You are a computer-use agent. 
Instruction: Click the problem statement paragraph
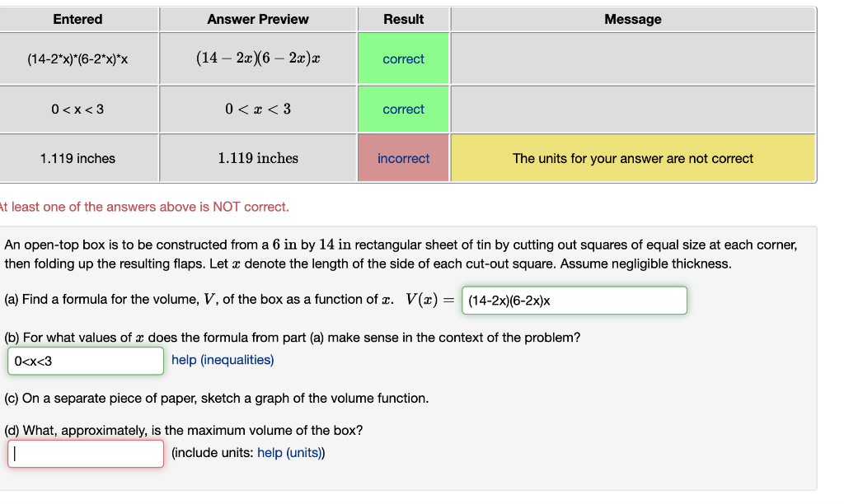point(401,253)
